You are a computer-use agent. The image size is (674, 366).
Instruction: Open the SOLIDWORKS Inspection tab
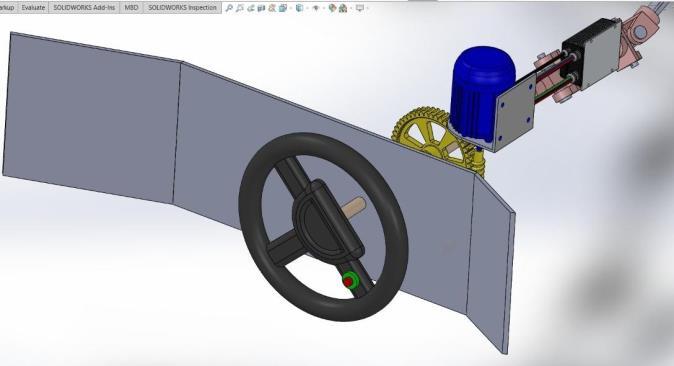coord(182,7)
